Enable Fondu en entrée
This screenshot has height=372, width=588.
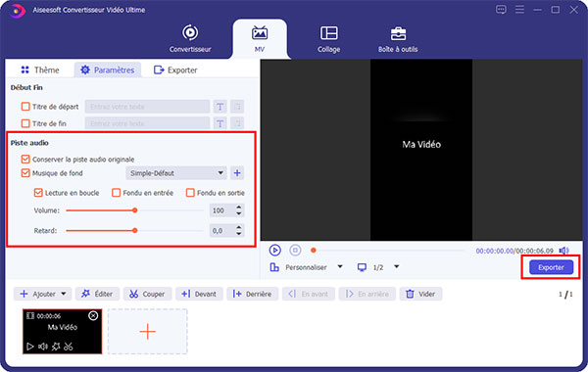(117, 193)
